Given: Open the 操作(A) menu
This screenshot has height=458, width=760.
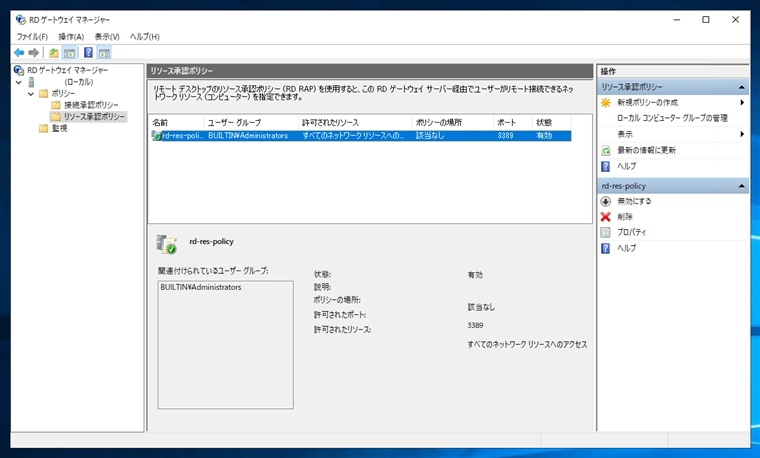Looking at the screenshot, I should 71,37.
